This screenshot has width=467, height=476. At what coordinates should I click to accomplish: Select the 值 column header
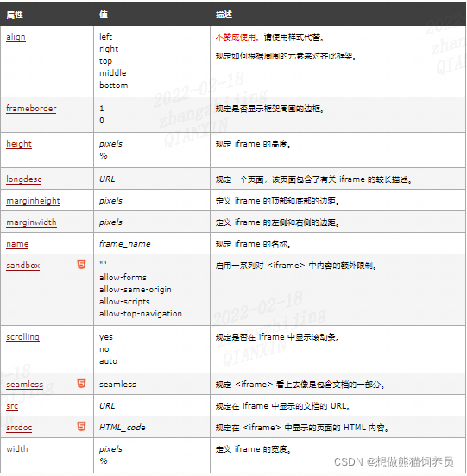104,15
